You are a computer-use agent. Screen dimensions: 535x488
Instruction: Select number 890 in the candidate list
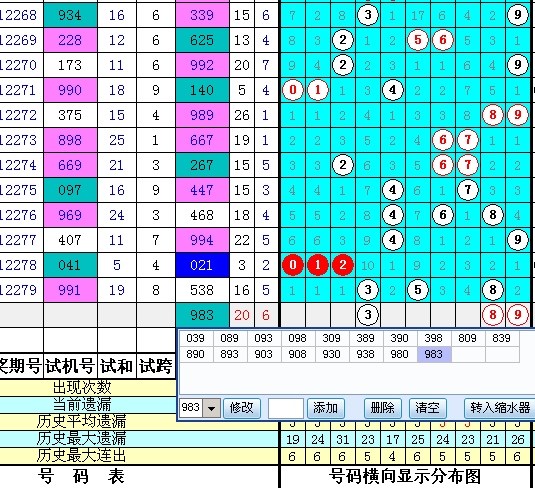tap(196, 354)
